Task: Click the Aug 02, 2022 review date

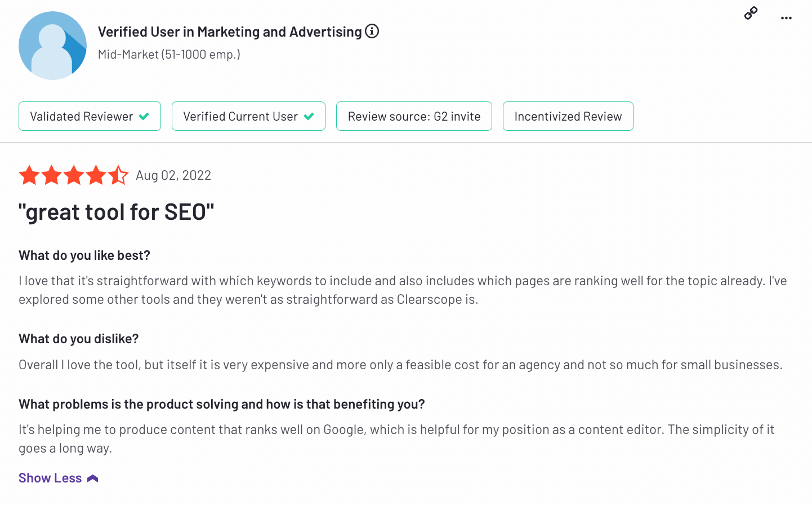Action: pyautogui.click(x=173, y=175)
